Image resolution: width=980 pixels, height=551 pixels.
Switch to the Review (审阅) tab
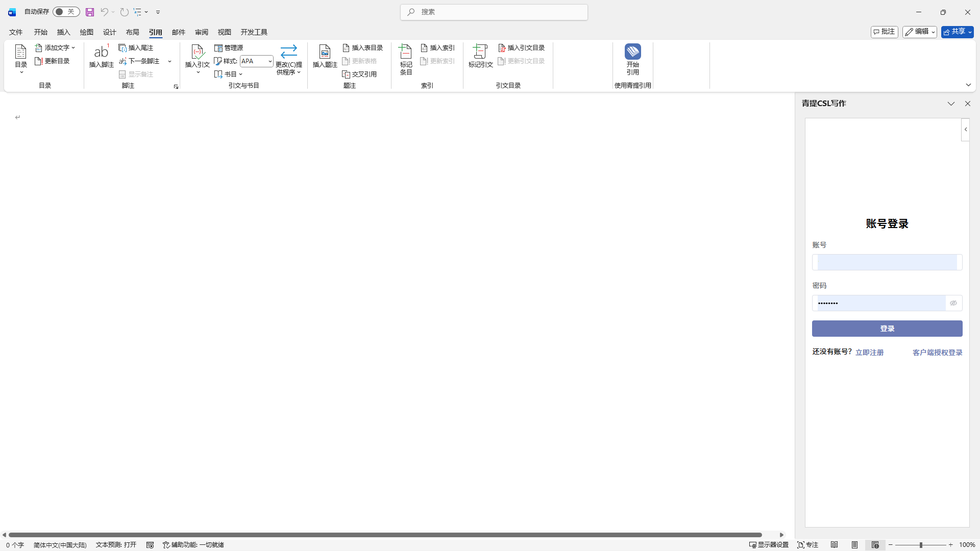click(201, 32)
